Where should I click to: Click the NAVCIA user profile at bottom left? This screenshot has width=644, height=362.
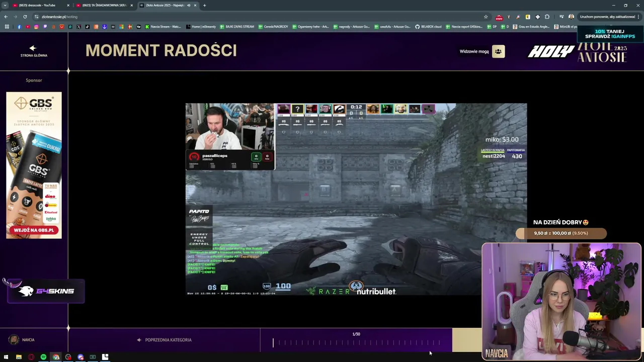(22, 340)
